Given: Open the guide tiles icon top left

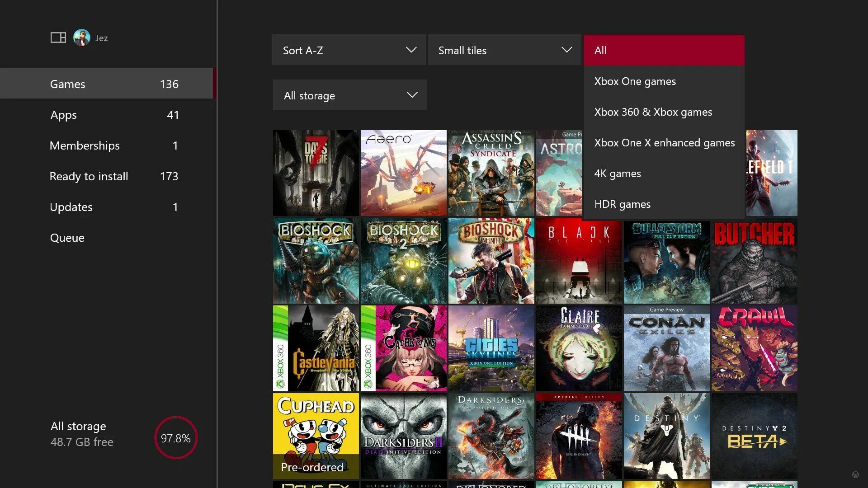Looking at the screenshot, I should [x=58, y=37].
